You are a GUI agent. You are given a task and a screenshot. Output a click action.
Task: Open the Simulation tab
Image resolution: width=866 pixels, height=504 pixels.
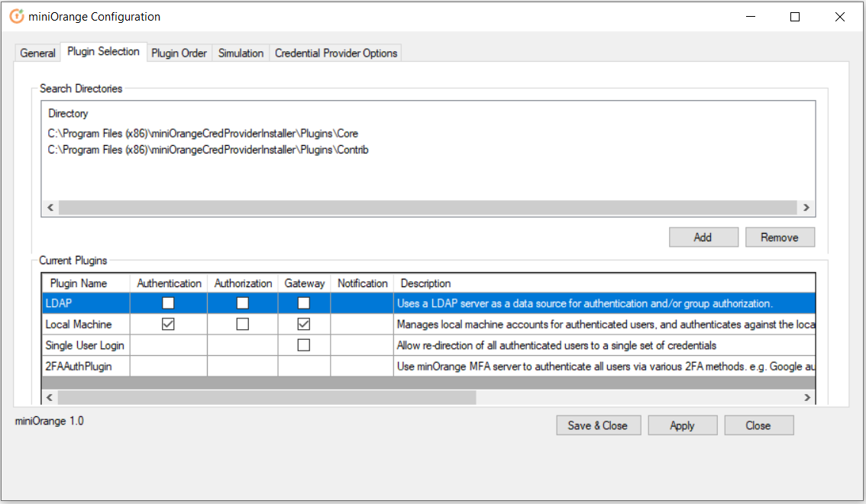(241, 53)
